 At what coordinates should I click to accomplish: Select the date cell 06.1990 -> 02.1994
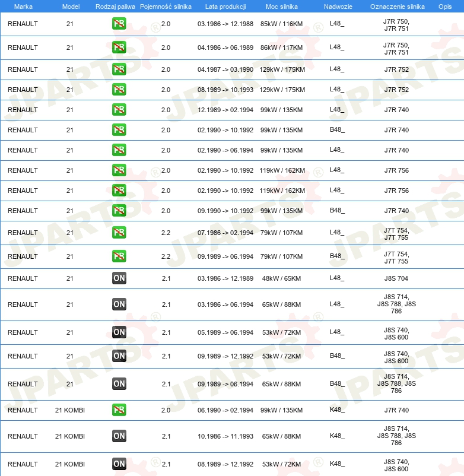coord(225,410)
